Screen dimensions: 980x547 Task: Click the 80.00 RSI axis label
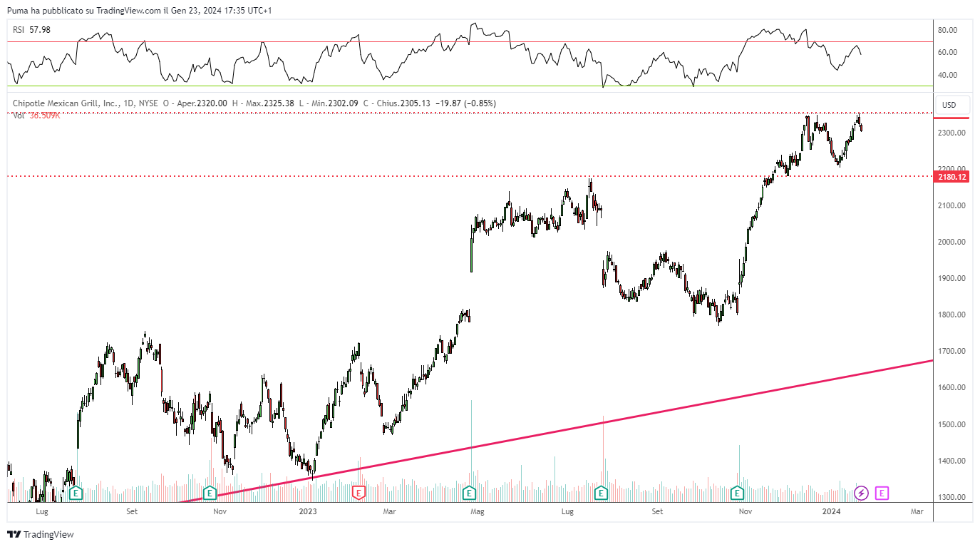click(947, 30)
